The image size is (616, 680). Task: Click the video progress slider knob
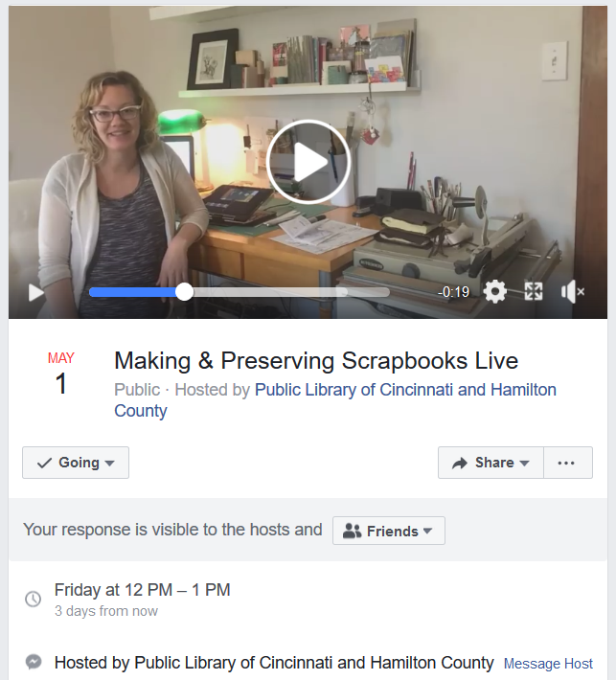coord(184,292)
